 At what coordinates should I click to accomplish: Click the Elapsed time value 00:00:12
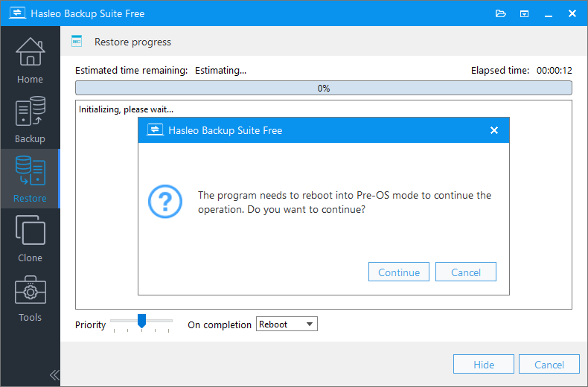[x=555, y=71]
